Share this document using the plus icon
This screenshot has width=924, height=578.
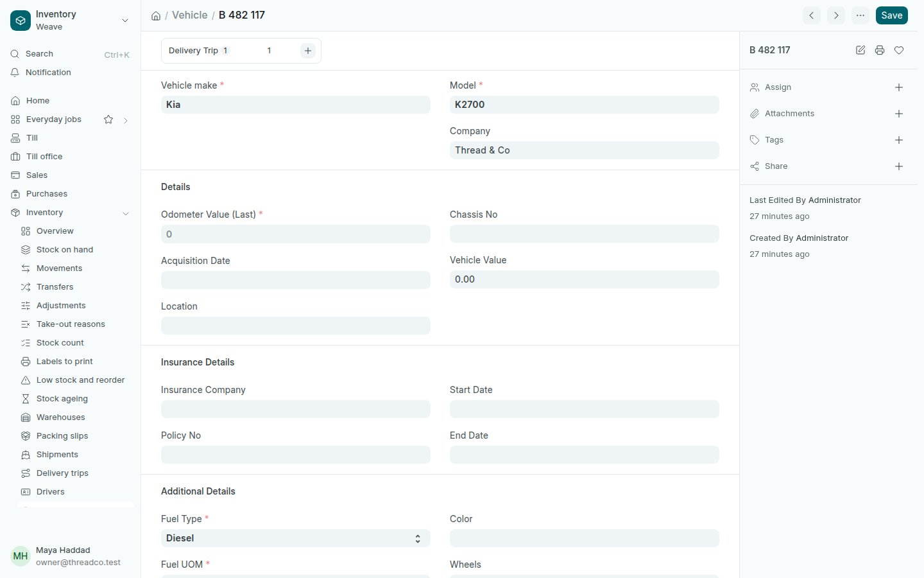click(899, 166)
